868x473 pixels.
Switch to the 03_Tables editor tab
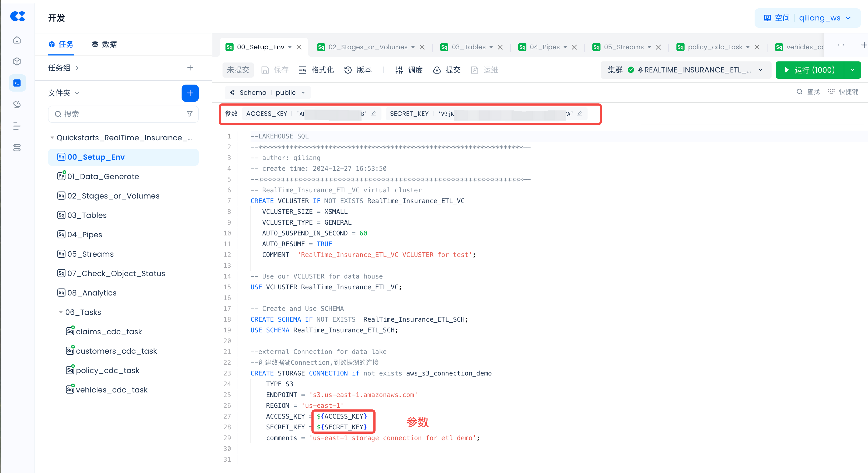click(468, 47)
